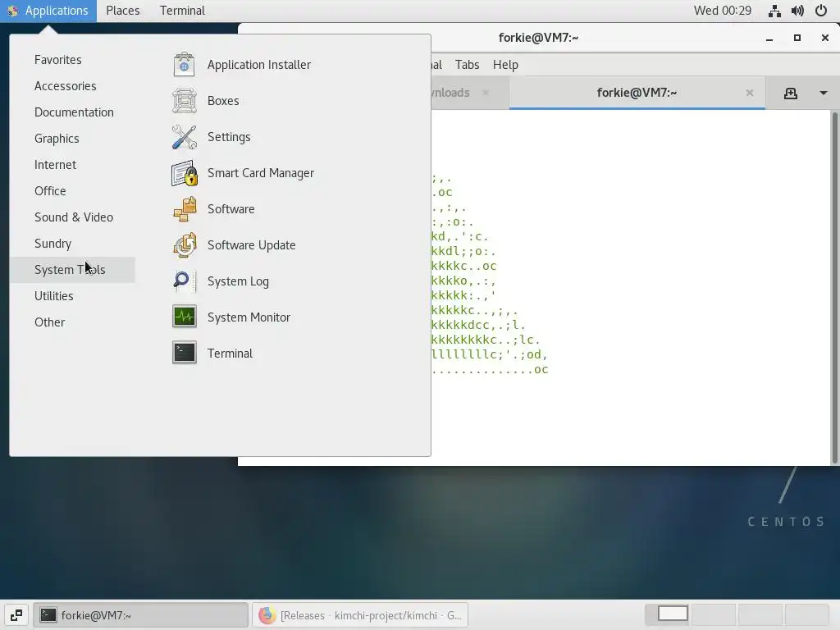Minimize the forkie@VM7 terminal window

769,38
